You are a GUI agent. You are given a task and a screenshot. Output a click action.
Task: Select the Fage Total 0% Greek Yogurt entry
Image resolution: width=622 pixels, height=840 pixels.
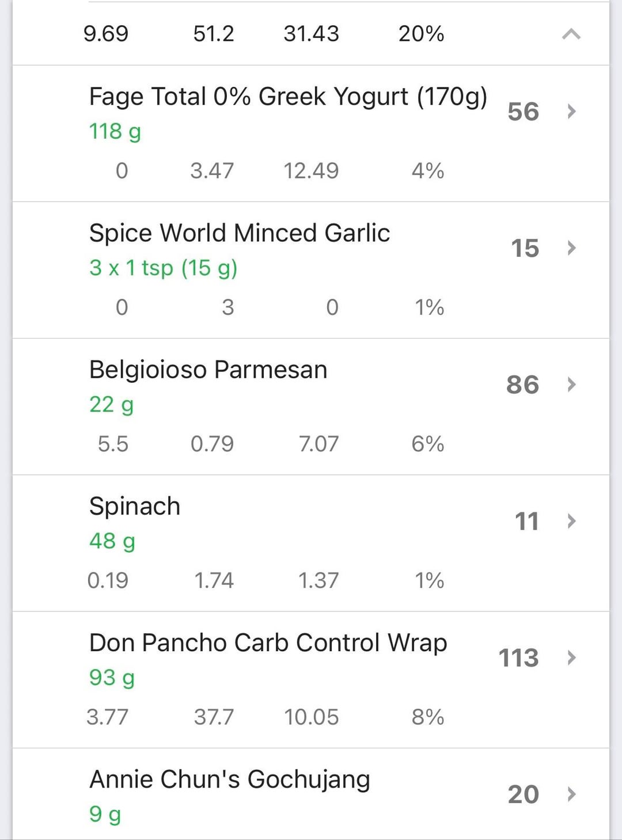pos(288,97)
